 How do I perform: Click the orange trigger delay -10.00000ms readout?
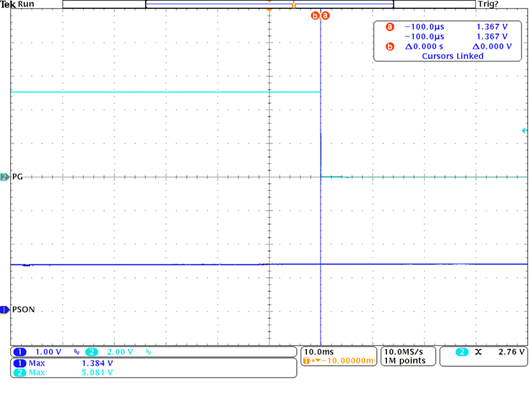pos(339,361)
